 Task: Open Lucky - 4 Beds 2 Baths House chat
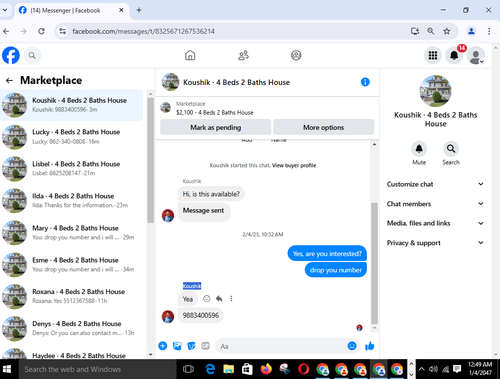pos(72,137)
